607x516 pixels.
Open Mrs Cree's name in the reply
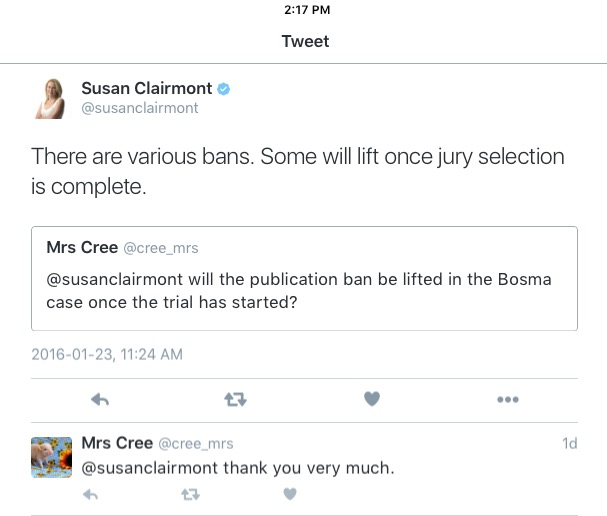(x=117, y=442)
